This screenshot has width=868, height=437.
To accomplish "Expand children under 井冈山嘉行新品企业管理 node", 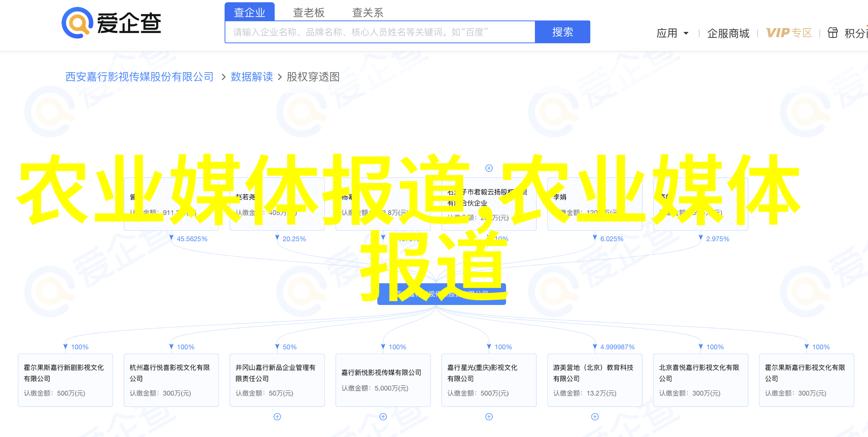I will (277, 417).
